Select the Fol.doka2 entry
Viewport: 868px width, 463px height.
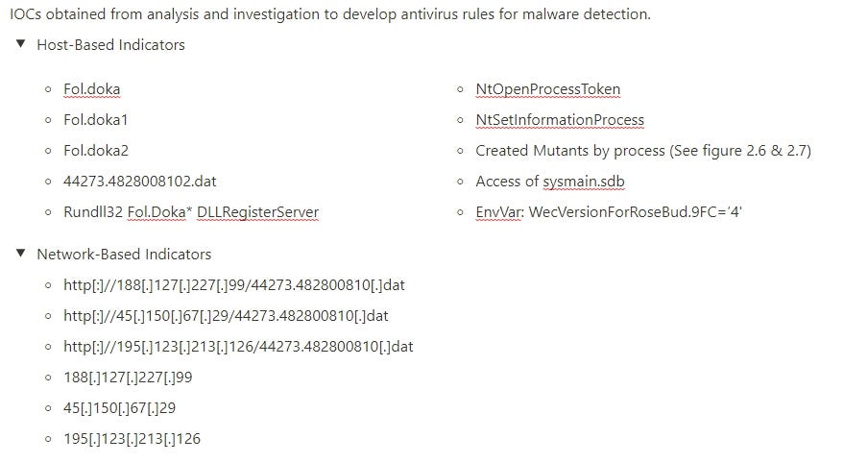pos(96,150)
